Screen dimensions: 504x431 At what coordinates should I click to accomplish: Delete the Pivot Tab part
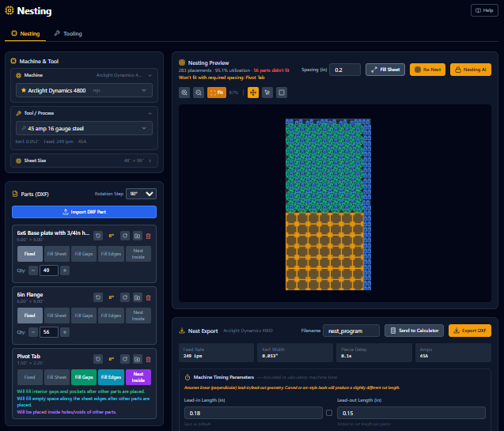pos(149,359)
